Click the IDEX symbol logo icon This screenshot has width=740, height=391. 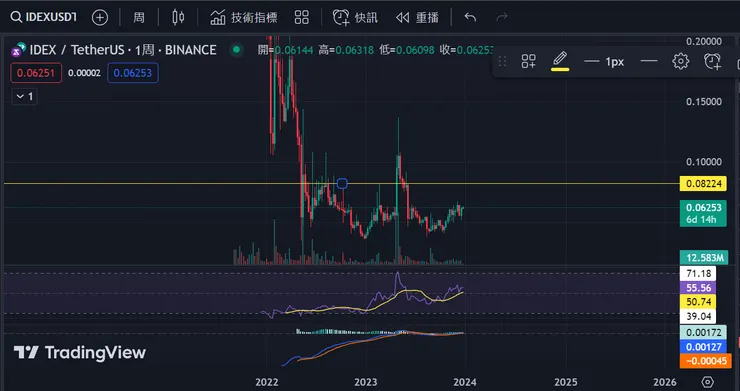(18, 50)
